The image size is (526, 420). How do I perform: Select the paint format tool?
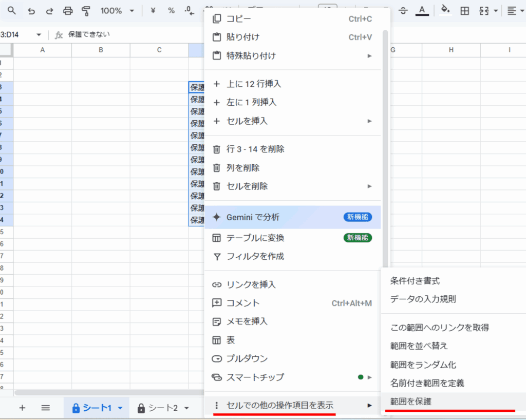(87, 10)
